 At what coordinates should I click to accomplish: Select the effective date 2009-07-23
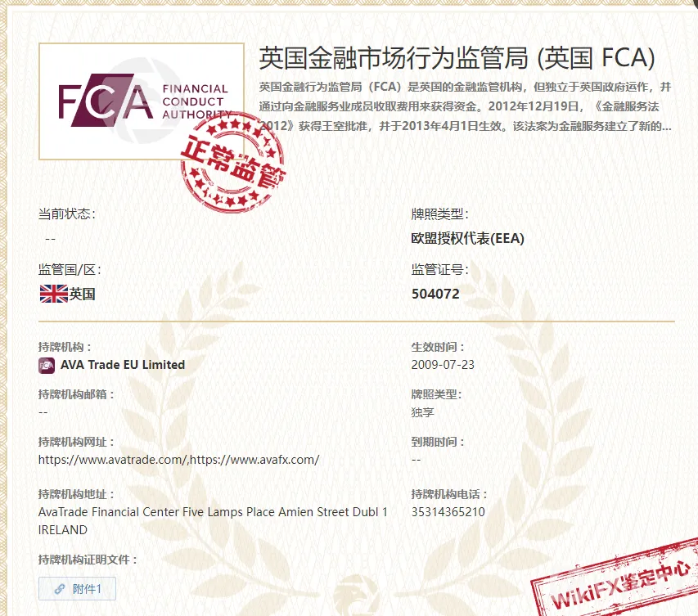[443, 365]
